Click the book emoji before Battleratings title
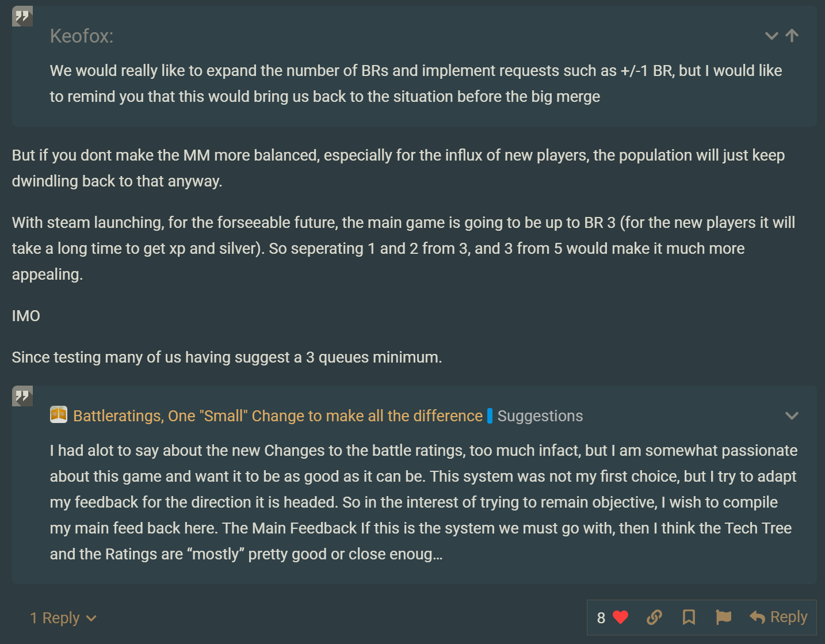The image size is (825, 644). pyautogui.click(x=59, y=415)
